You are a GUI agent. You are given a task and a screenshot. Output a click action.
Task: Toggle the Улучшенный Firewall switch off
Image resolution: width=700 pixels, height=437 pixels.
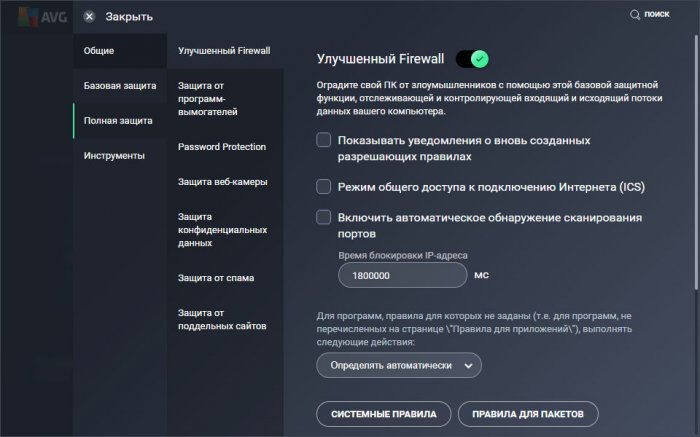click(474, 59)
